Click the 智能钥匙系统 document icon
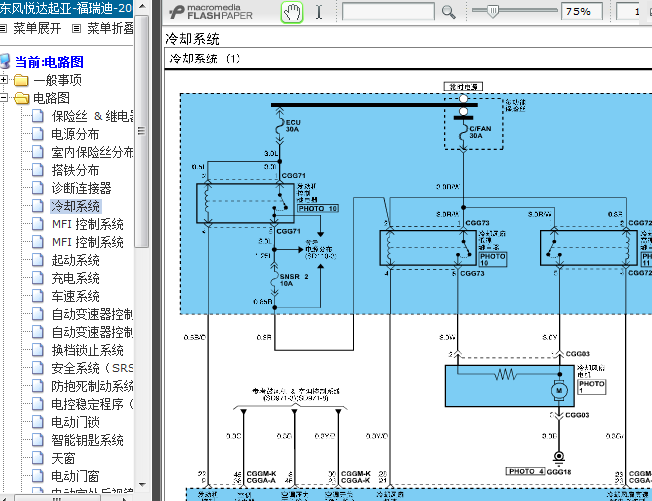 coord(38,440)
